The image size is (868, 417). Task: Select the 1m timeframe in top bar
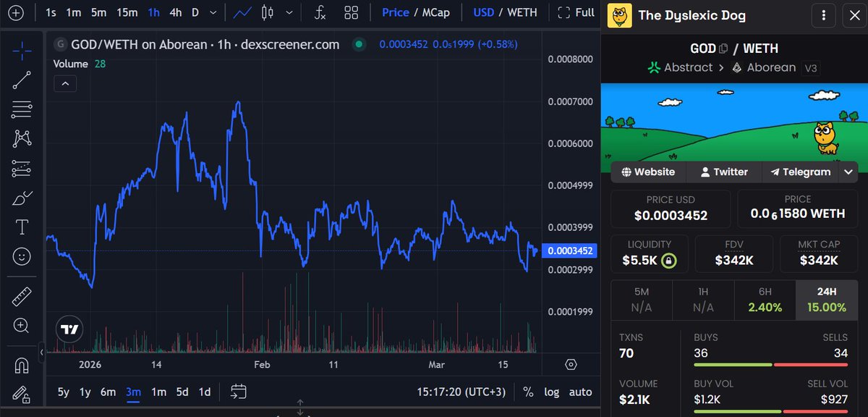74,12
